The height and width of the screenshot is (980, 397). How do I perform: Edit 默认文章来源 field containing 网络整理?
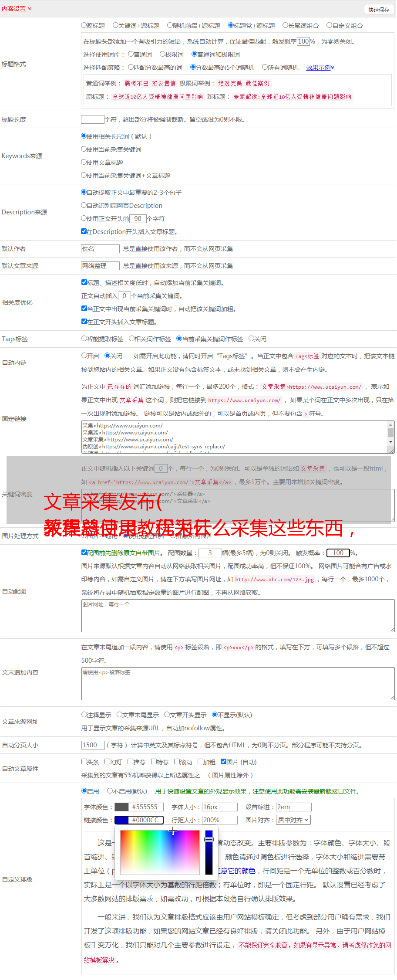click(x=101, y=266)
